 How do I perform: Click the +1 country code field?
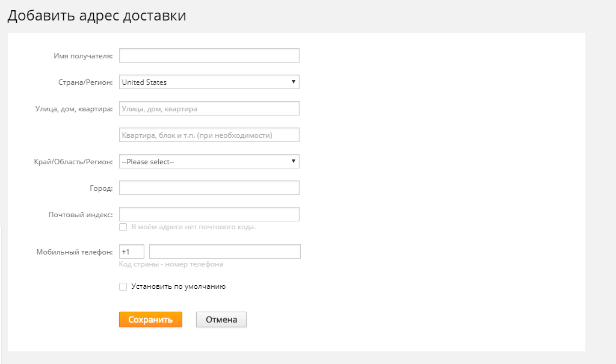pos(131,251)
